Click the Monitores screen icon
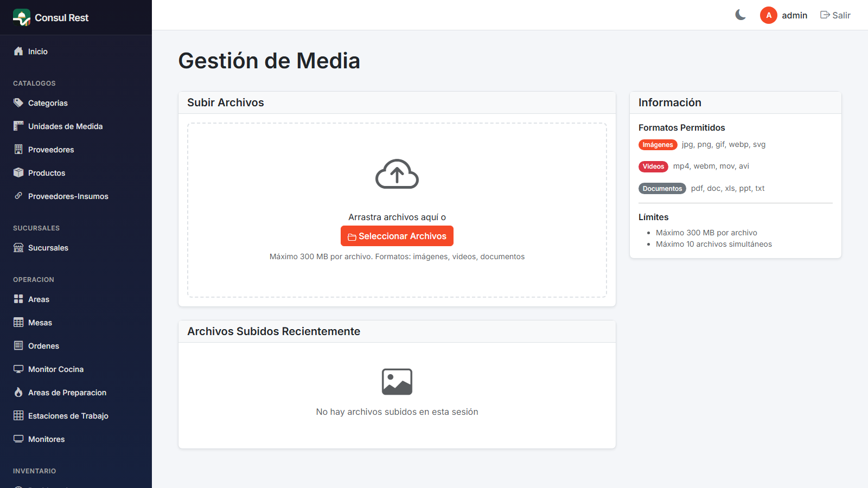868x488 pixels. tap(18, 439)
